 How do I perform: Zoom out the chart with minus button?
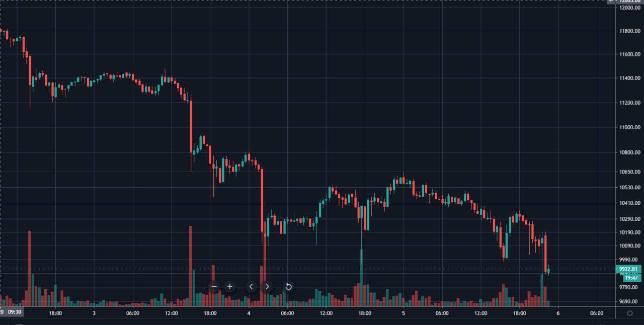[214, 287]
